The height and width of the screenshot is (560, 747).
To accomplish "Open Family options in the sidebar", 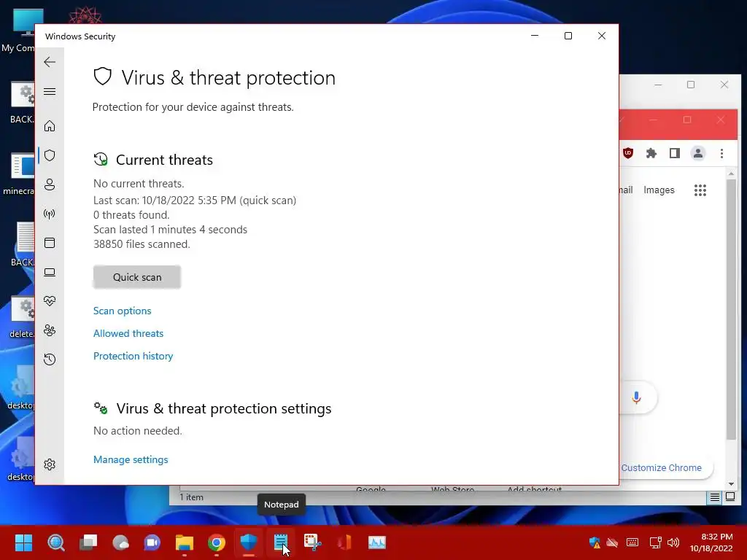I will [50, 330].
